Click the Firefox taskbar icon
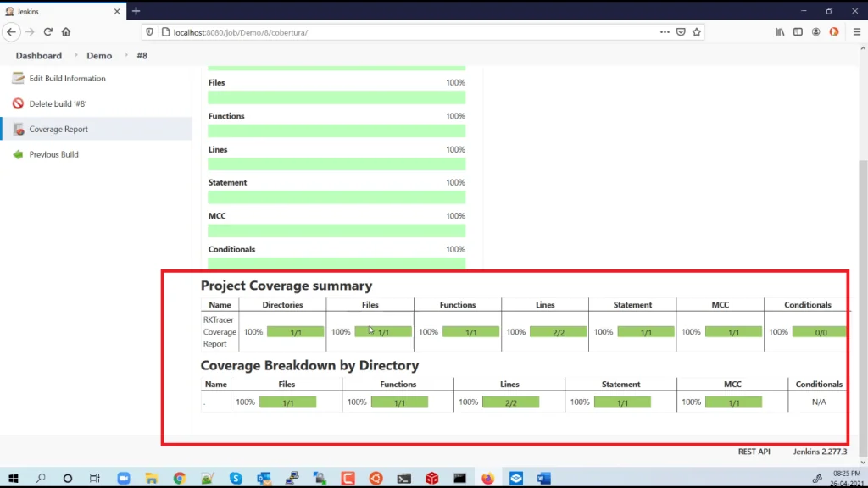 [x=487, y=478]
